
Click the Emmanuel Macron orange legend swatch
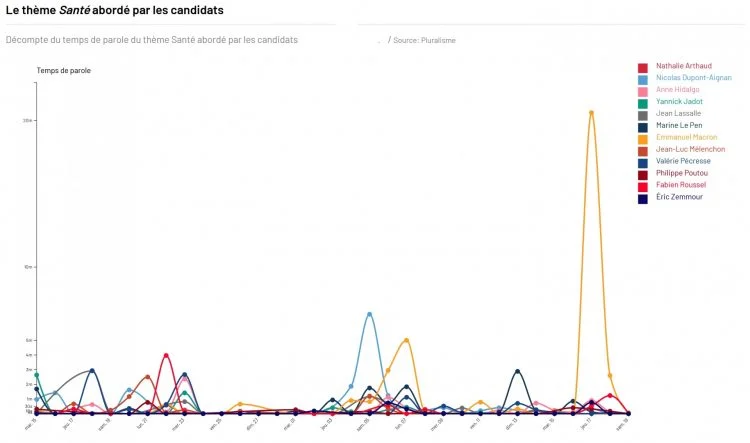click(642, 140)
